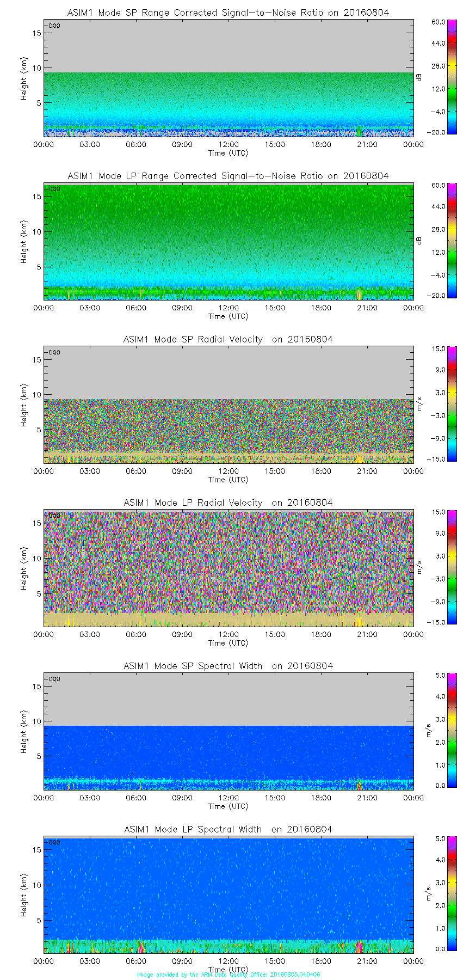This screenshot has width=457, height=980.
Task: Click the DQO label in the SP Spectral Width plot
Action: [x=54, y=679]
